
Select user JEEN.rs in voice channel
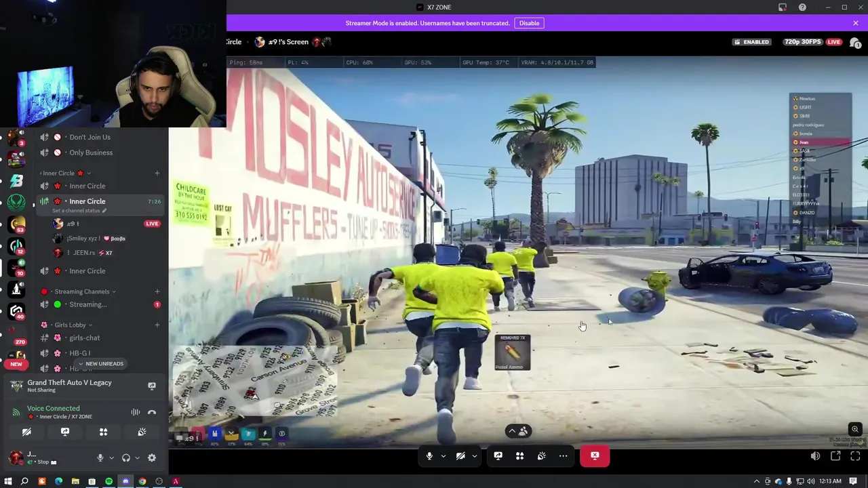[x=107, y=253]
